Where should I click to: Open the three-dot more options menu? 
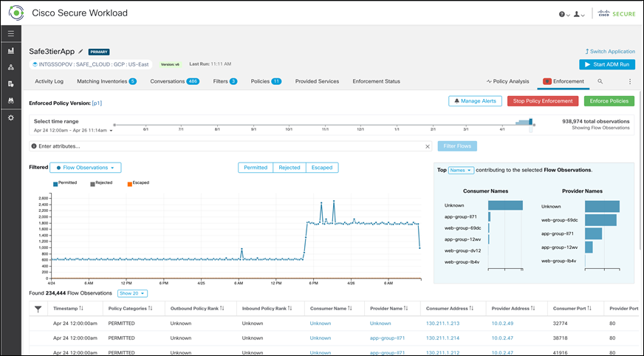point(630,81)
